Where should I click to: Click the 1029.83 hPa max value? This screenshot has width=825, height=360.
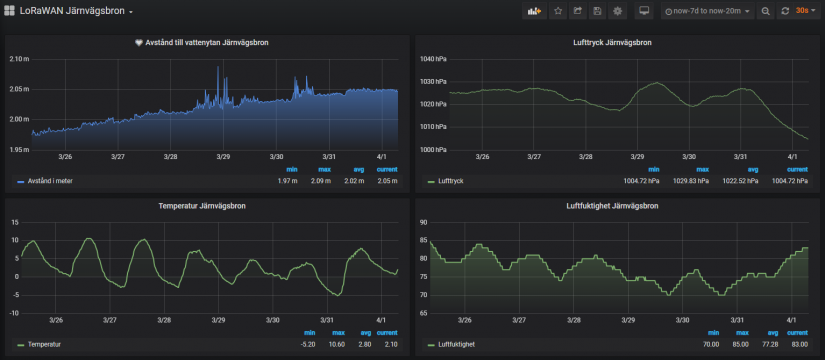[691, 182]
